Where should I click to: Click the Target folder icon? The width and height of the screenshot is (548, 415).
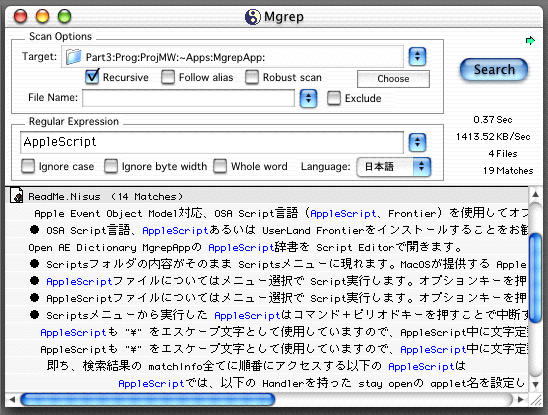point(74,57)
